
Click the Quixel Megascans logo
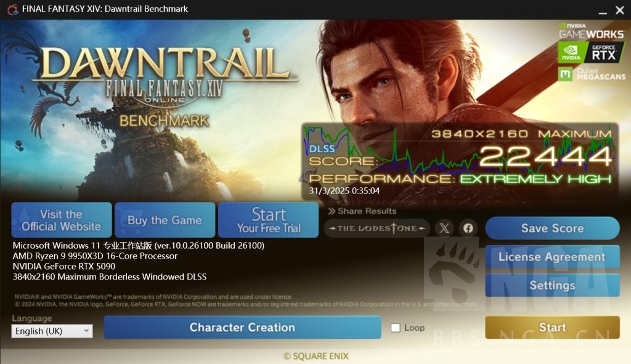pyautogui.click(x=592, y=74)
